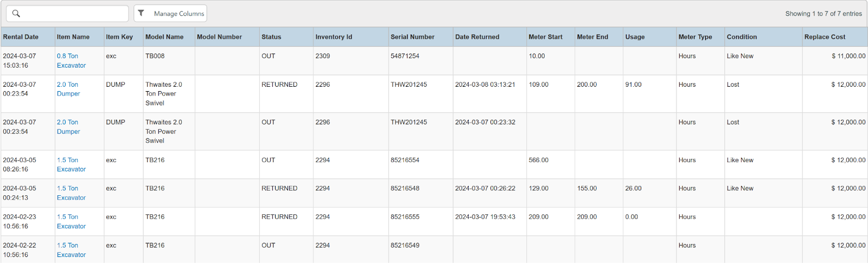Viewport: 868px width, 263px height.
Task: Sort table by Item Name header
Action: (73, 37)
